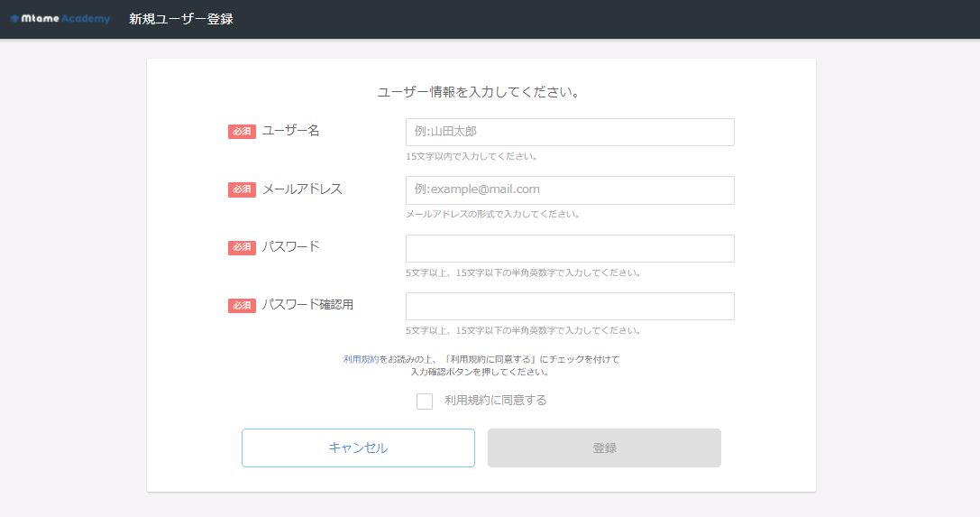Click the 15文字以内 hint under user name
The image size is (980, 517).
pos(472,156)
